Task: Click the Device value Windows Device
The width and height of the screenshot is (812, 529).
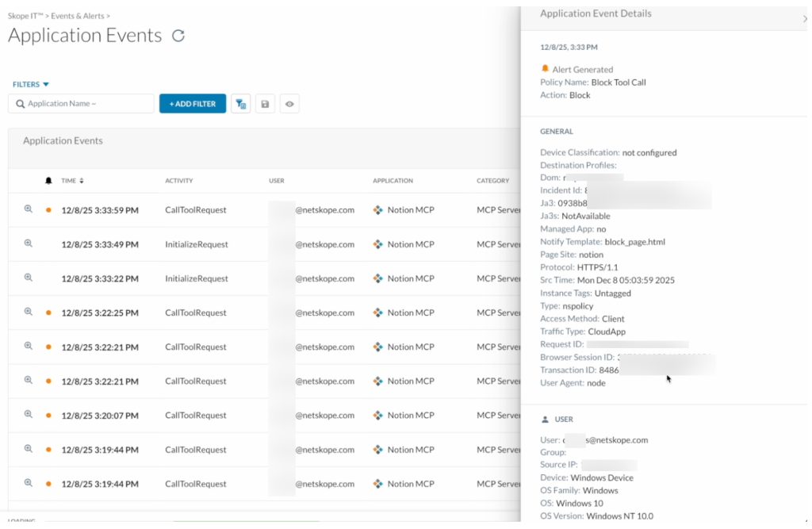Action: tap(602, 477)
